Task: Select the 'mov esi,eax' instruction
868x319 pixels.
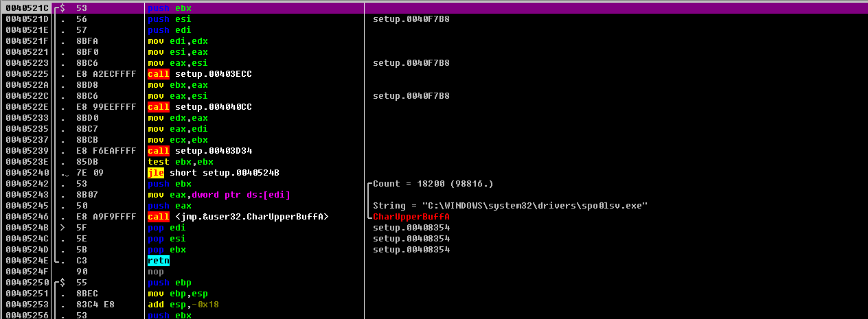Action: pyautogui.click(x=178, y=52)
